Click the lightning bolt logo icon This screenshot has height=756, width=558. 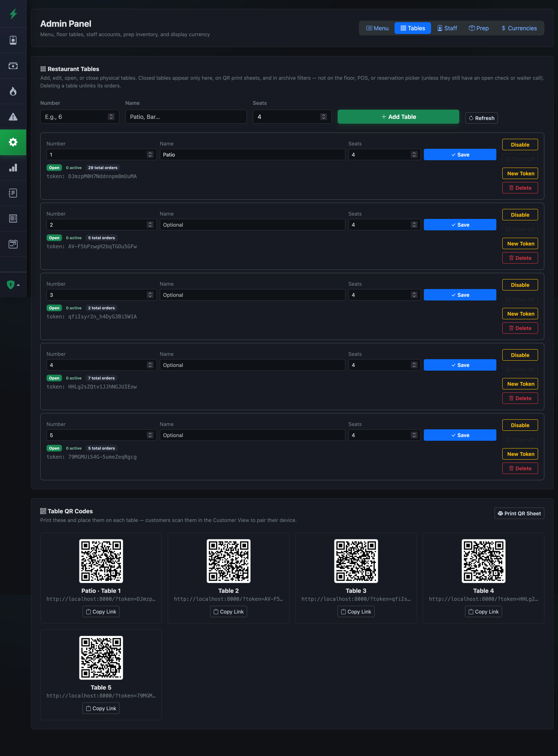13,14
